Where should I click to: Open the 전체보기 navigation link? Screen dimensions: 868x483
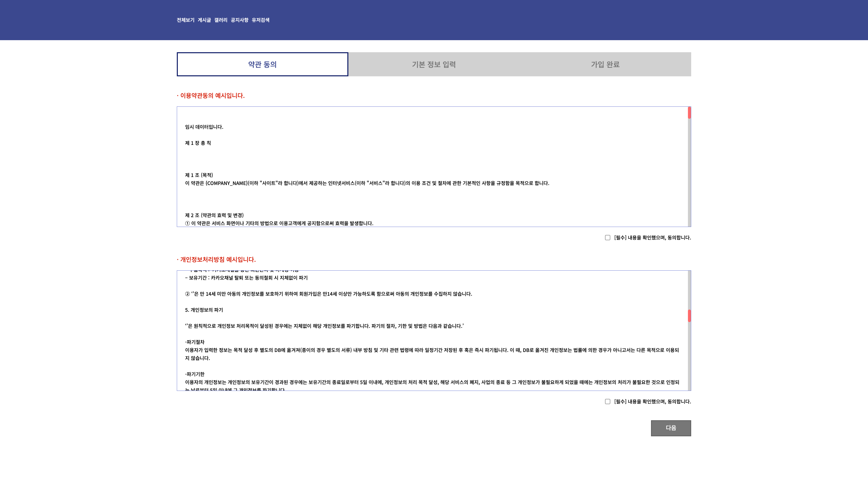185,20
